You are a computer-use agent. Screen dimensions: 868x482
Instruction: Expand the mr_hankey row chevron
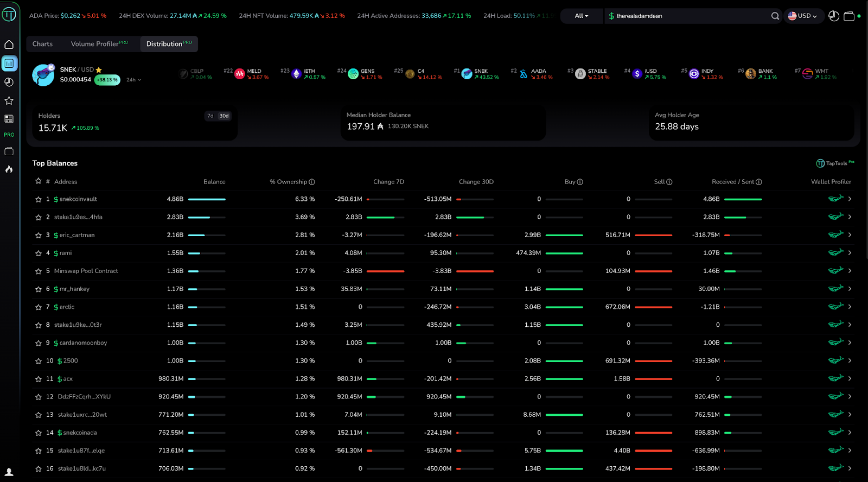pos(850,289)
